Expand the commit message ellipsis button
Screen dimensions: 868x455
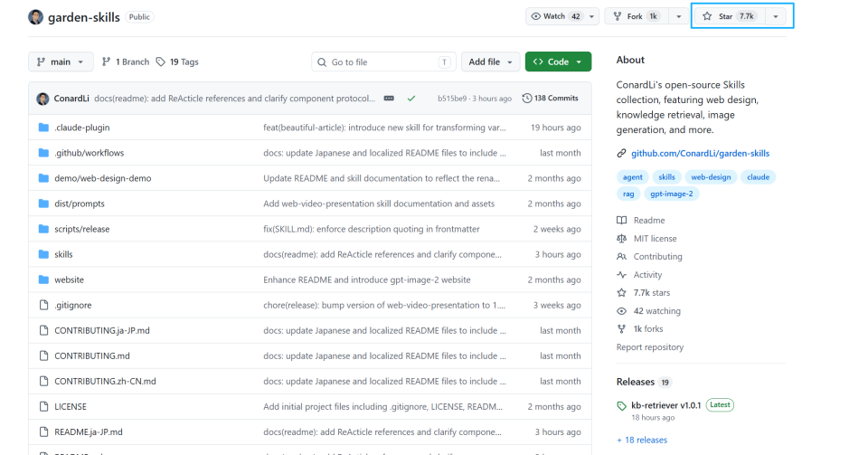[389, 99]
